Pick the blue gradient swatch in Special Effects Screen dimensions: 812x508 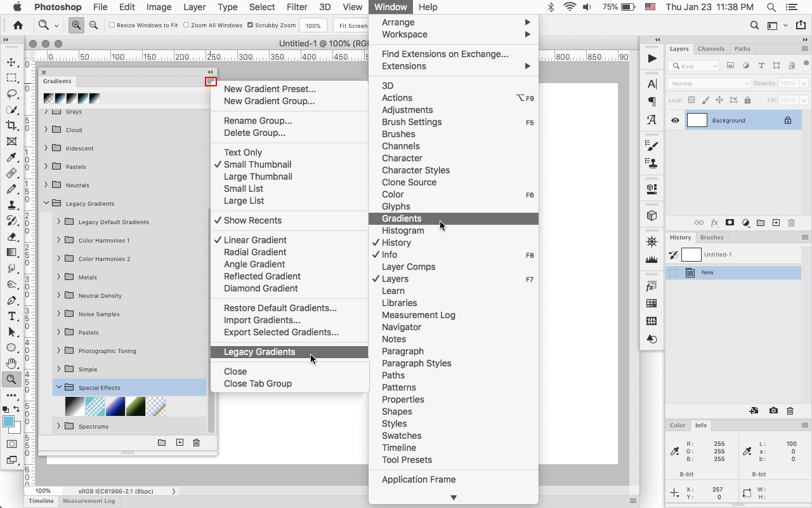point(115,406)
